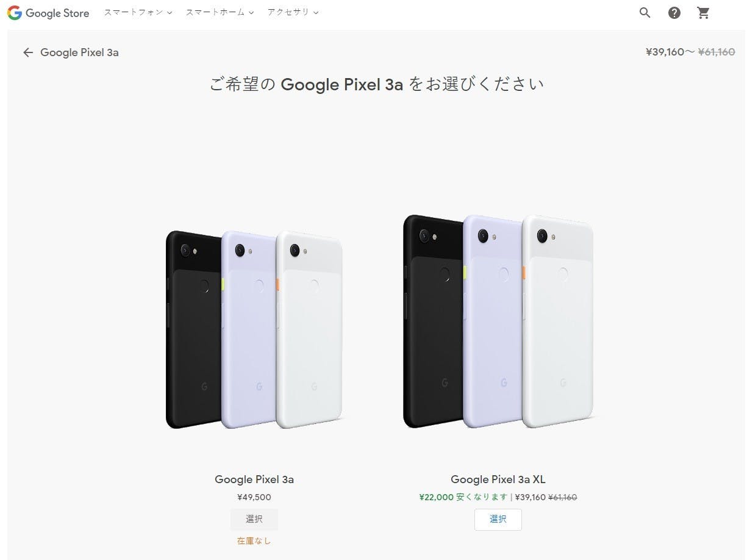Click the Google Pixel 3a product title
The width and height of the screenshot is (747, 560).
(x=254, y=479)
